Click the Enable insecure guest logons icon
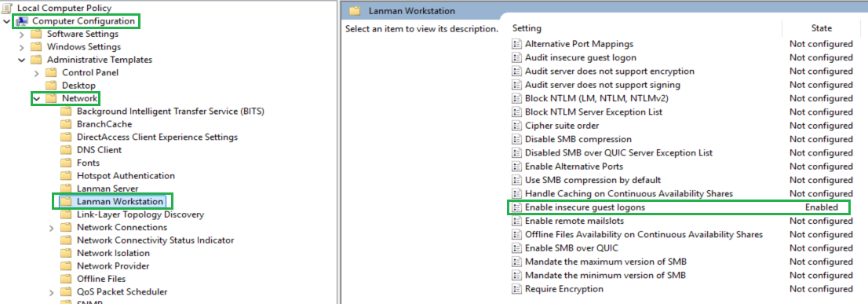 click(516, 207)
